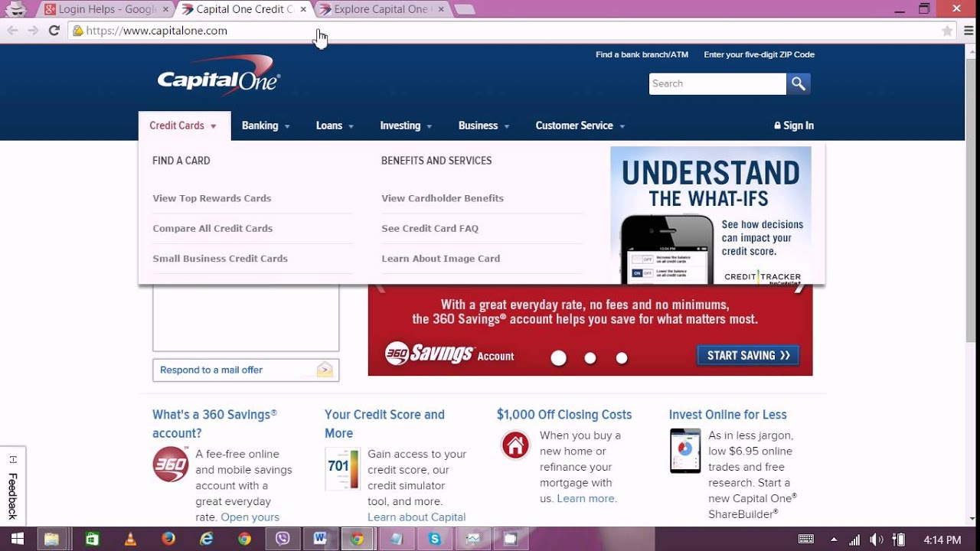980x551 pixels.
Task: Click the Learn more mortgage link
Action: tap(586, 498)
